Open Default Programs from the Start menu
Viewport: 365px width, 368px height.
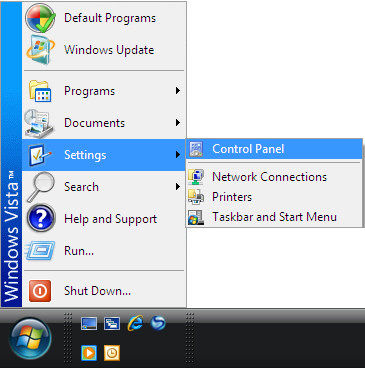point(104,18)
